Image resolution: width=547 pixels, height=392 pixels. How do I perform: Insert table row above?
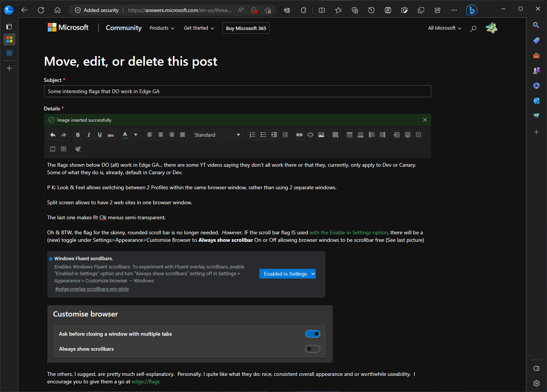click(349, 135)
